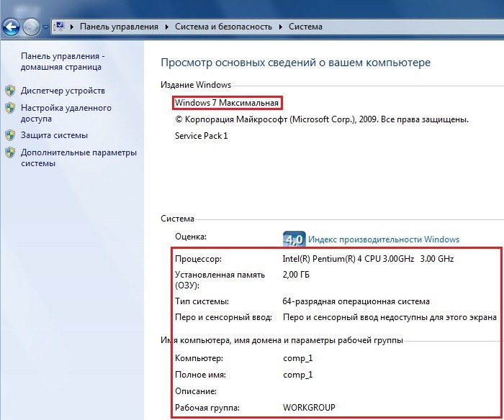Open Индекс производительности Windows link

point(384,239)
